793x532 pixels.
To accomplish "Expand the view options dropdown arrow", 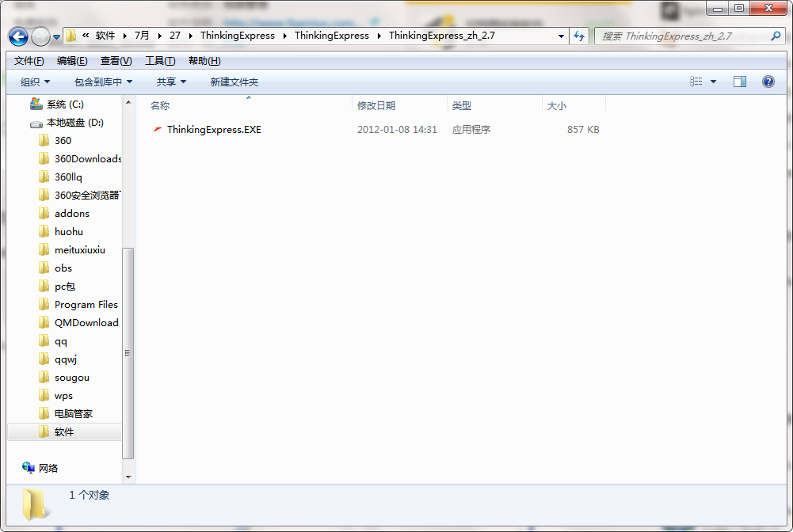I will pyautogui.click(x=713, y=82).
